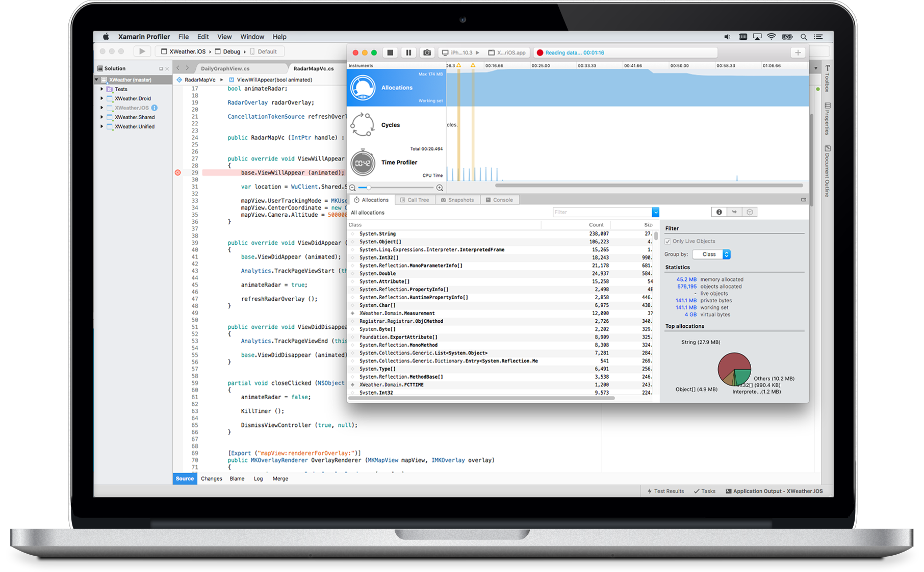Open the Wi-Fi status menu
The height and width of the screenshot is (572, 924).
click(772, 37)
